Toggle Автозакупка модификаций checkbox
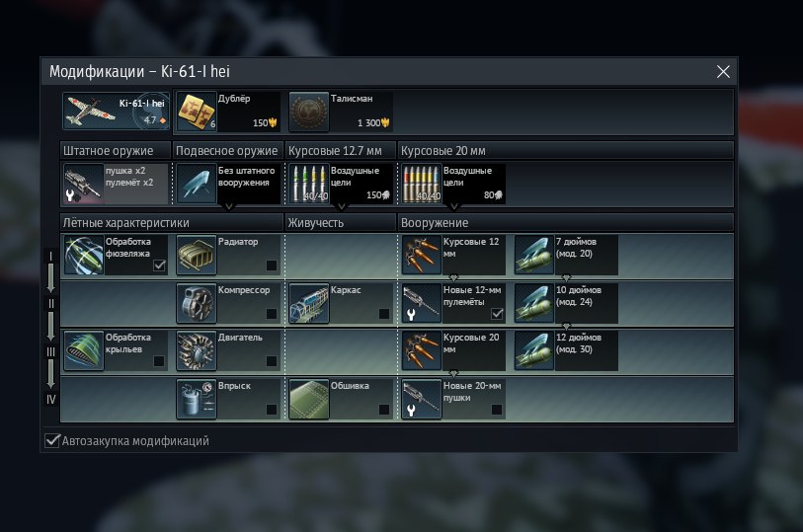 tap(52, 440)
